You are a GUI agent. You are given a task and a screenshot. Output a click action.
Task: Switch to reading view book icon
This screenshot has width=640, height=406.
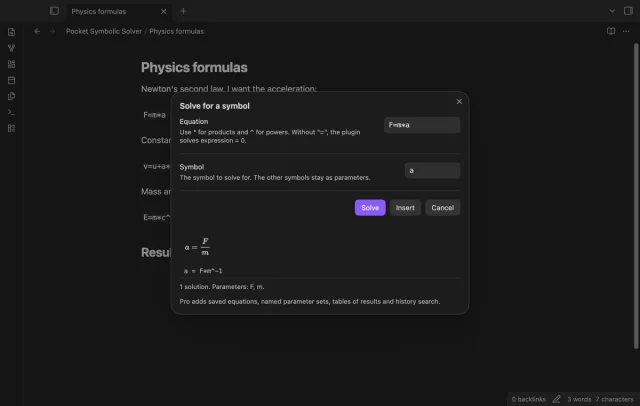(611, 31)
